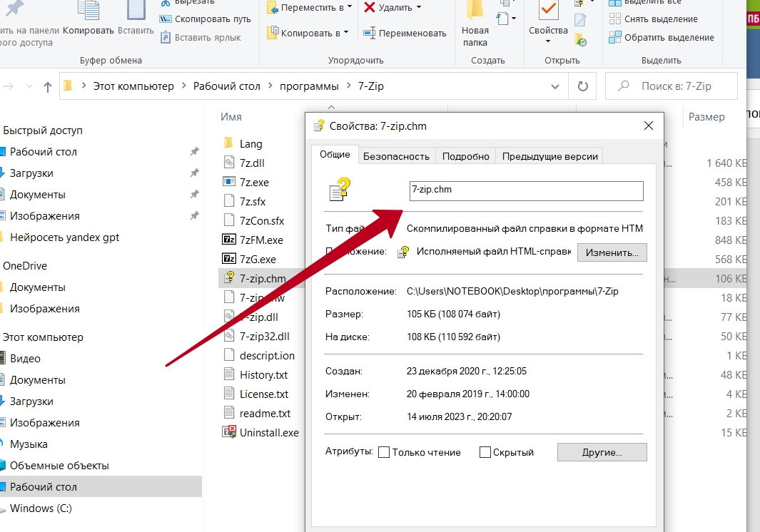Open Нейросеть yandex gpt in Quick access
The image size is (760, 532).
(64, 237)
